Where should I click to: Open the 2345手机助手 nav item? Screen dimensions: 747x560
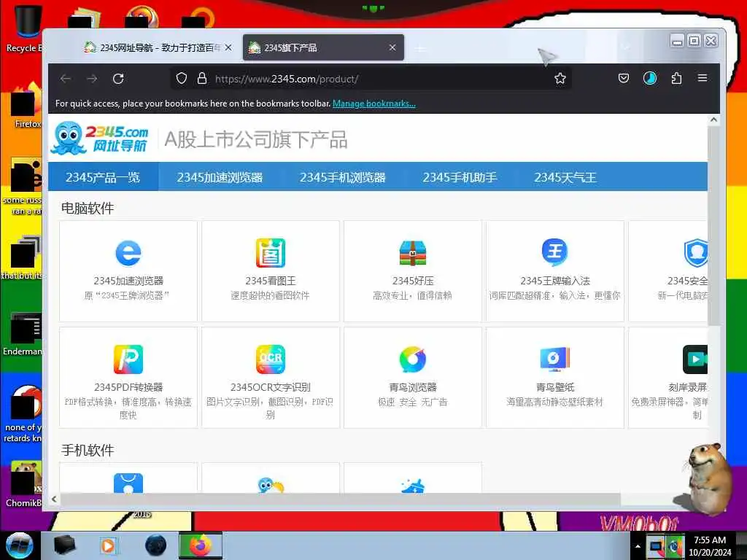pos(460,177)
